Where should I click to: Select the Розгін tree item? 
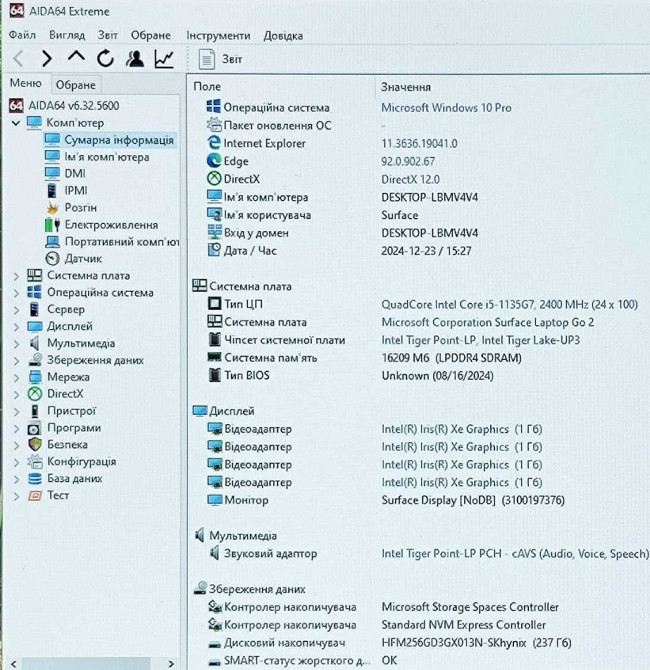coord(80,208)
